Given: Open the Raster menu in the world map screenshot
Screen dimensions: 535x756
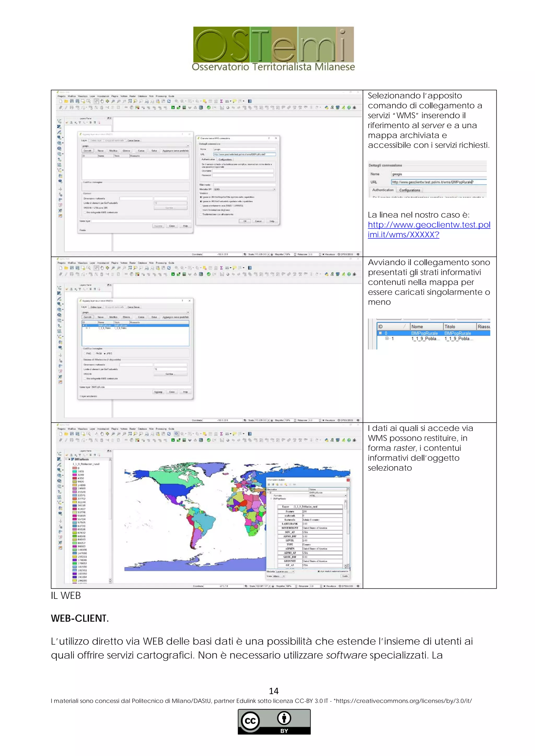Looking at the screenshot, I should 132,429.
